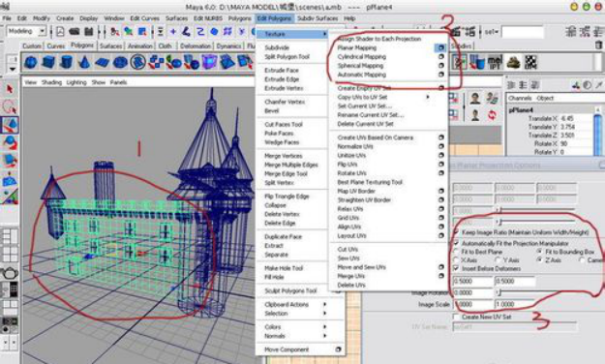Select the arrow Select tool

pos(10,89)
